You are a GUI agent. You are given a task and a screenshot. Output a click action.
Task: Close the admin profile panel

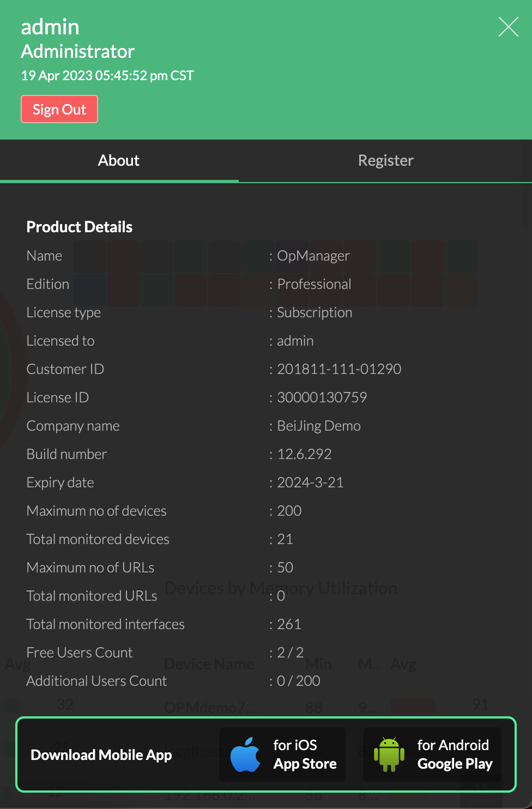(509, 27)
